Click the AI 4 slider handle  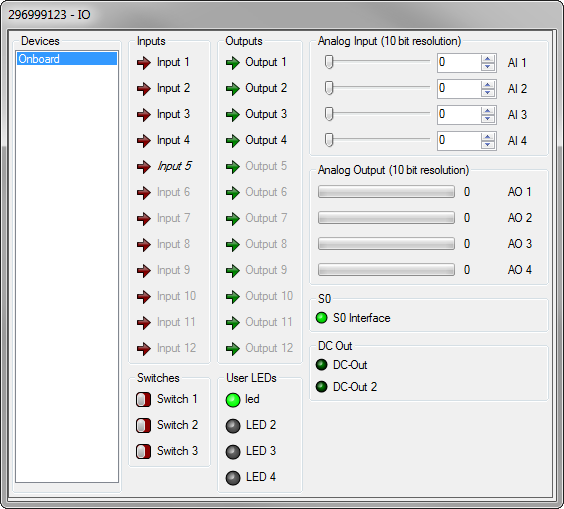(x=329, y=140)
